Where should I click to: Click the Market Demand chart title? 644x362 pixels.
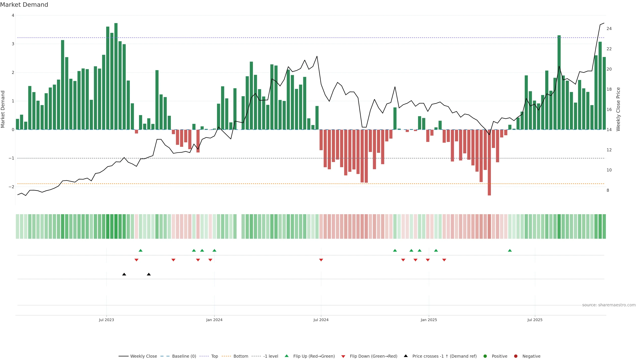point(24,5)
